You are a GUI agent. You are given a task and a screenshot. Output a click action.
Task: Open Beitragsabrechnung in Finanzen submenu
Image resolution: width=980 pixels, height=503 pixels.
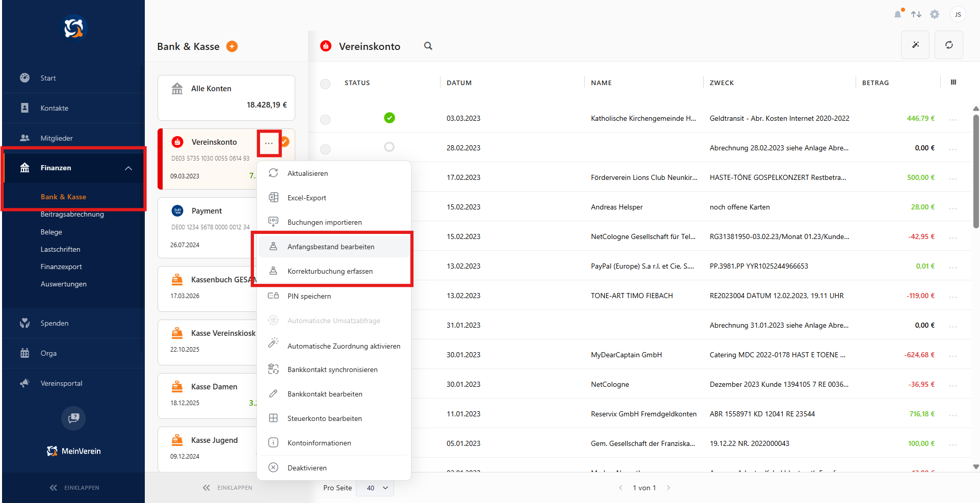72,214
